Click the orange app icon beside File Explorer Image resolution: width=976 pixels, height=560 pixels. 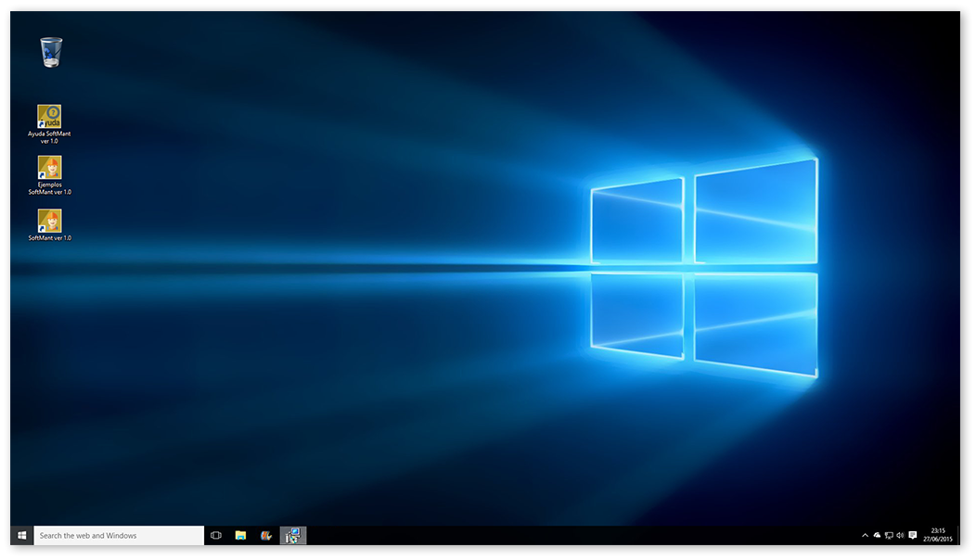[x=266, y=535]
